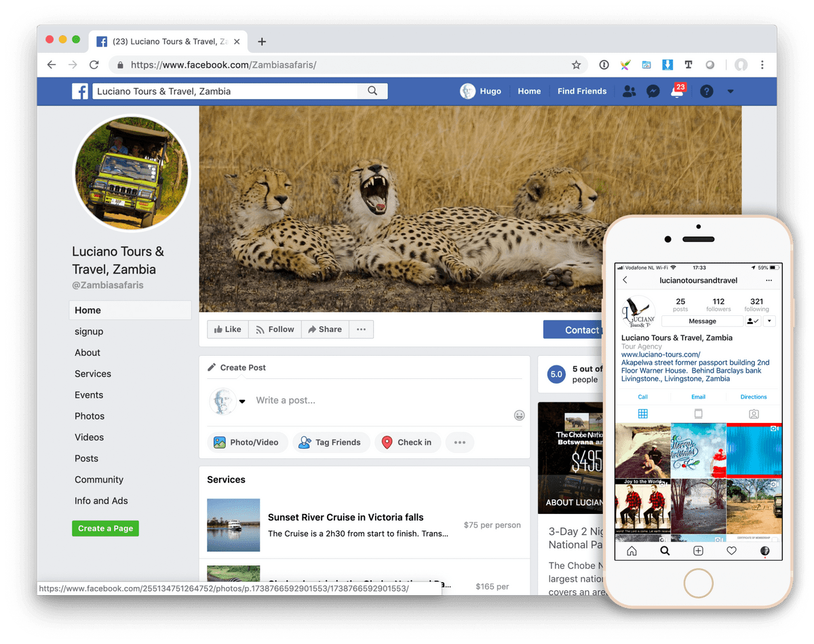Screen dimensions: 814x644
Task: Bookmark page with the star icon
Action: [576, 65]
